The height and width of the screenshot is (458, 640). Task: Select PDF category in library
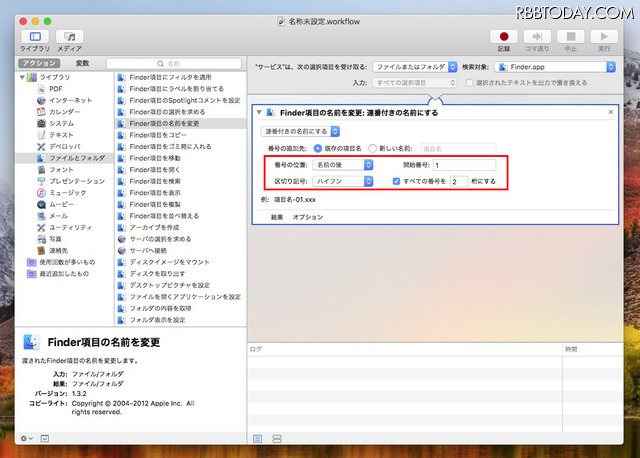pyautogui.click(x=56, y=89)
